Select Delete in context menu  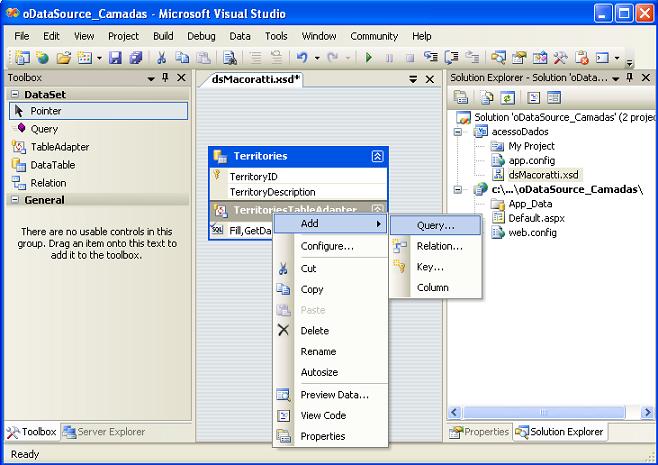[x=330, y=331]
